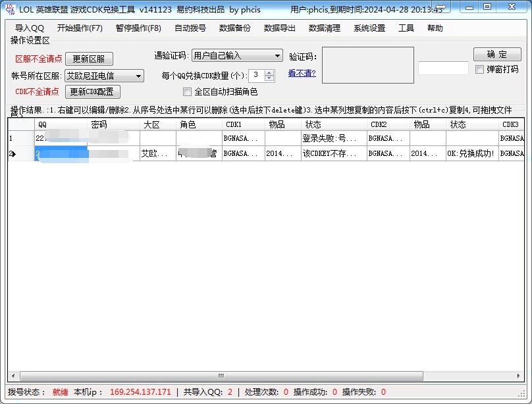Screen dimensions: 532x404
Task: Click row 2 CDK2 BGNASA cell
Action: pyautogui.click(x=388, y=153)
